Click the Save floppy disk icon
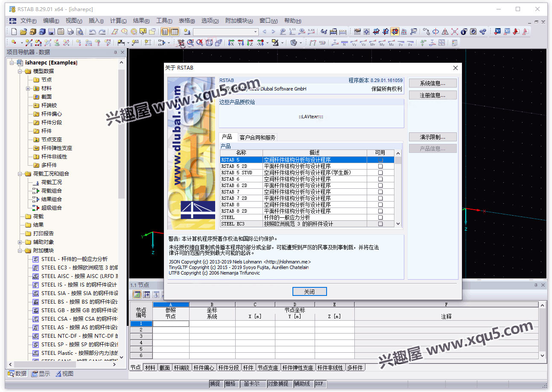This screenshot has height=392, width=552. pos(52,32)
